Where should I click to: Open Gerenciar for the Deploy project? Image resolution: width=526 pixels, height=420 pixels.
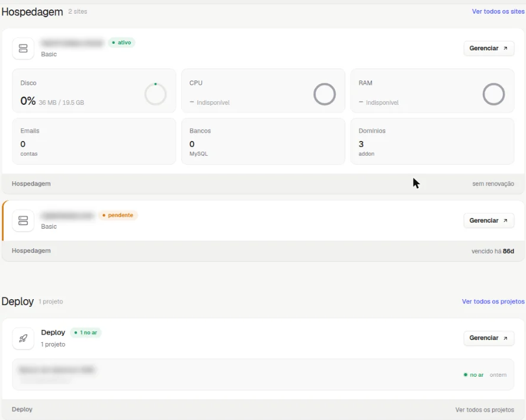click(x=489, y=338)
